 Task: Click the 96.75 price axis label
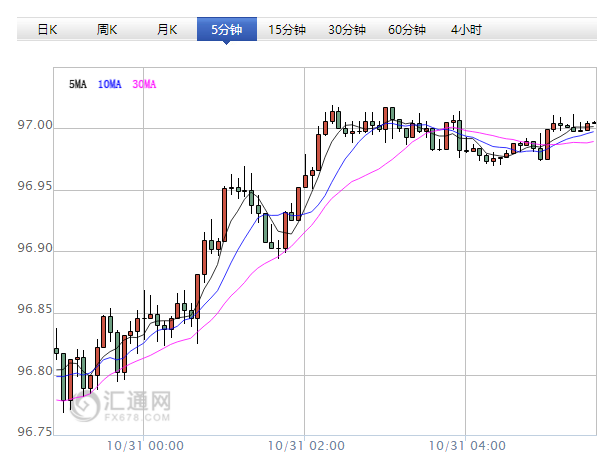click(35, 432)
